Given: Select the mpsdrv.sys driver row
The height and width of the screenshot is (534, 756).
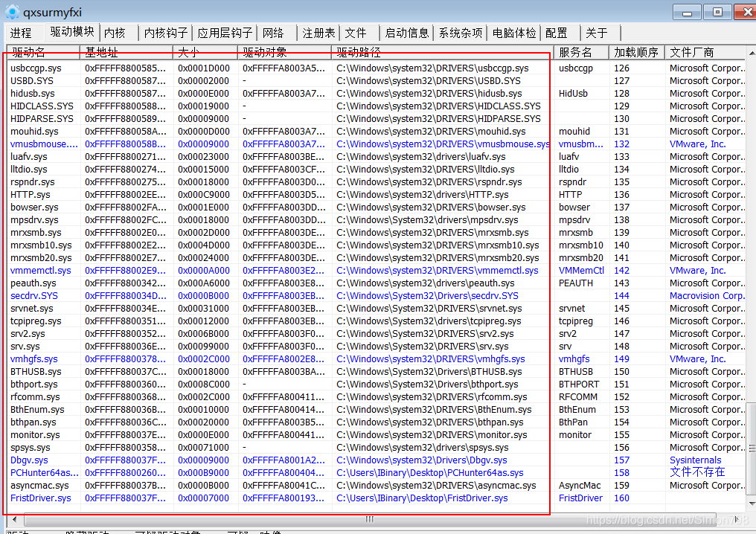Looking at the screenshot, I should tap(377, 219).
